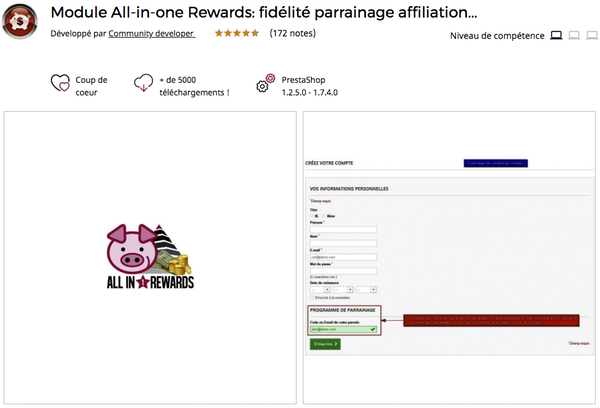Select the first filled laptop skill icon

point(556,36)
